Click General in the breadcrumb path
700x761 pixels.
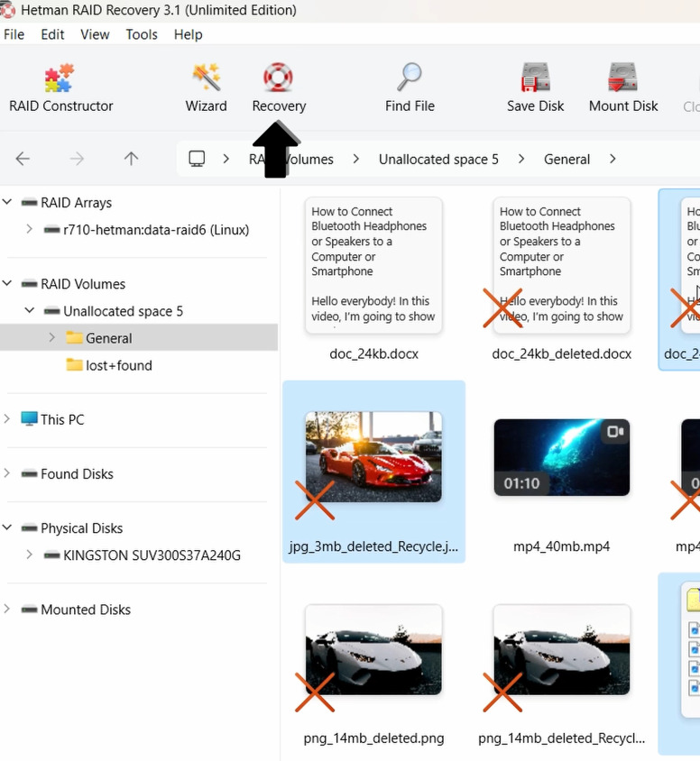(566, 160)
